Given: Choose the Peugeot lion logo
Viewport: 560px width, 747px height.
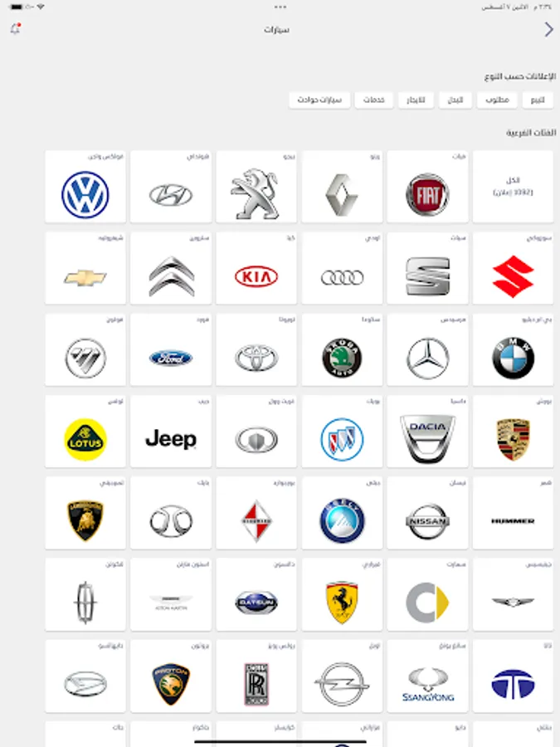Looking at the screenshot, I should [x=256, y=193].
